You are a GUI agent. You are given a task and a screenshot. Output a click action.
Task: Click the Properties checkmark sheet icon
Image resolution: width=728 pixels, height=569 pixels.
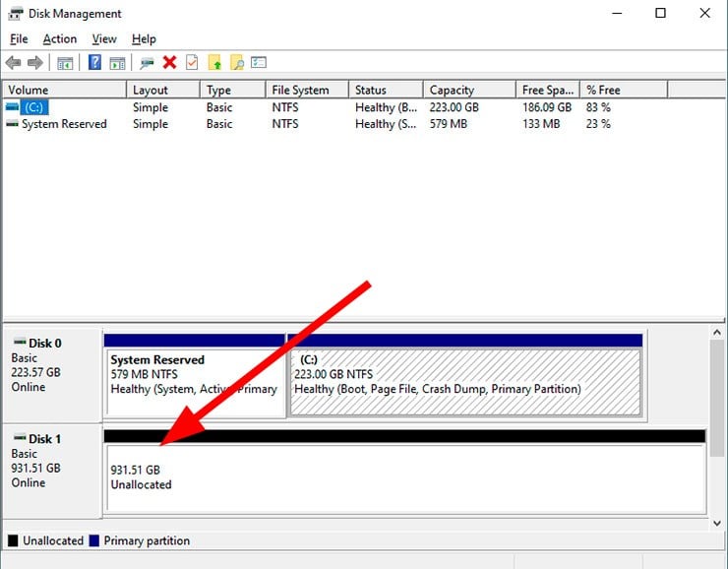tap(192, 62)
